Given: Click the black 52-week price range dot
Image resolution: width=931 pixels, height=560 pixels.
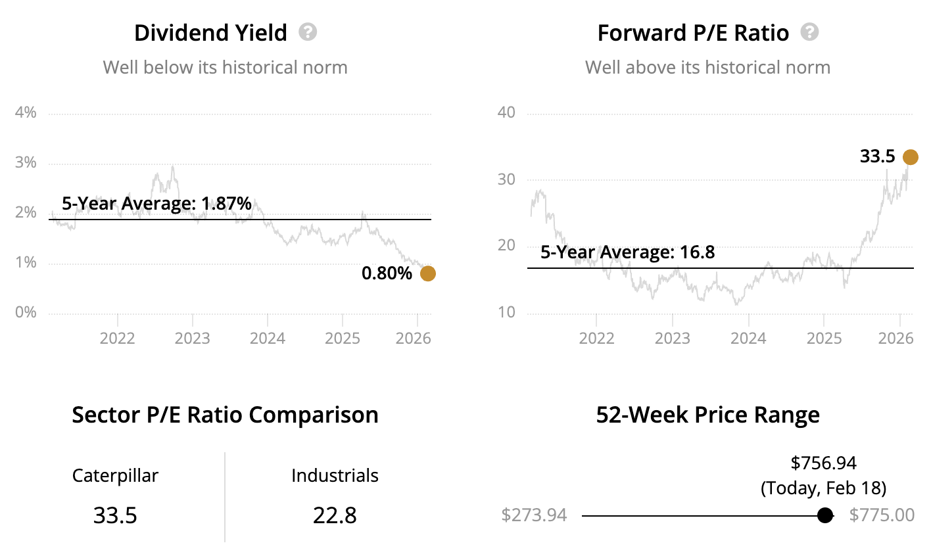Looking at the screenshot, I should point(824,515).
